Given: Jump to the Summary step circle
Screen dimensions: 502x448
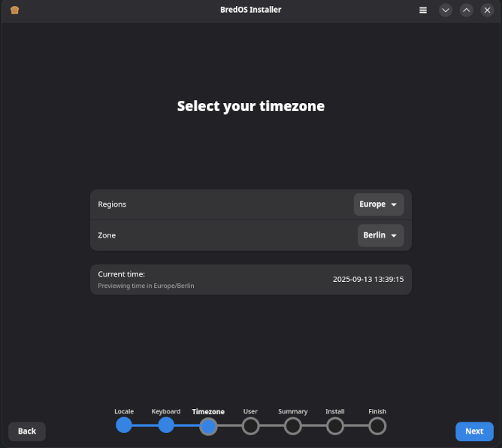Looking at the screenshot, I should point(293,426).
